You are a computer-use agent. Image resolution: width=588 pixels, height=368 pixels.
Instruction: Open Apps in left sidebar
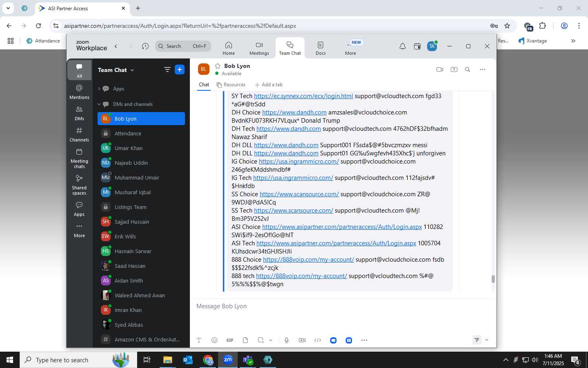pos(79,209)
